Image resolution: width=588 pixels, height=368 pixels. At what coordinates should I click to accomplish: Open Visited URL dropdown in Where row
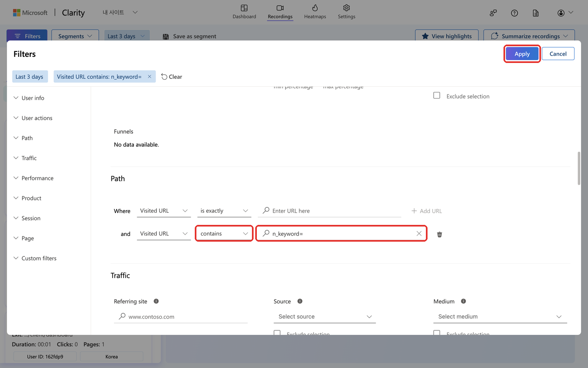[164, 211]
